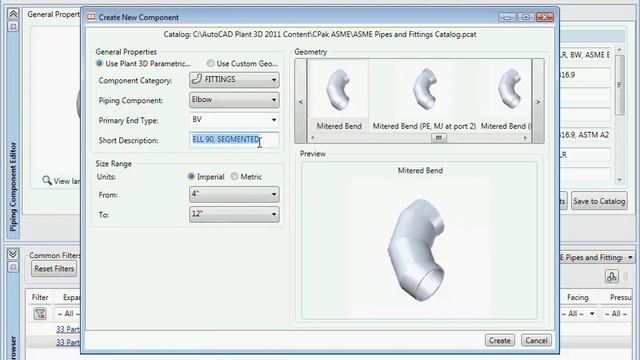Collapse Piping Component Editor panel chevron
The width and height of the screenshot is (640, 360).
pos(13,14)
